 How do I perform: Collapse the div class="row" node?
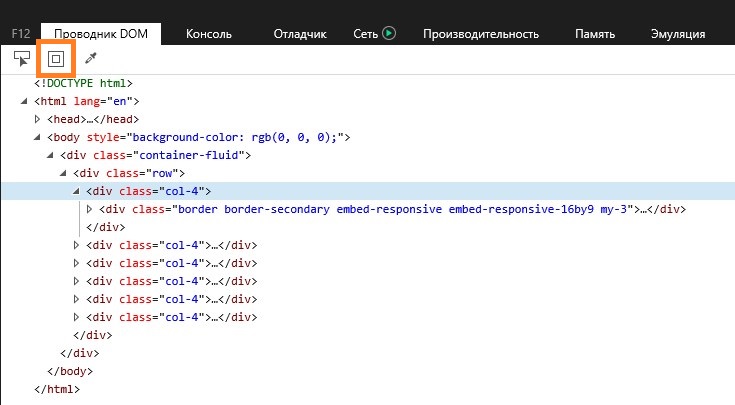[63, 173]
